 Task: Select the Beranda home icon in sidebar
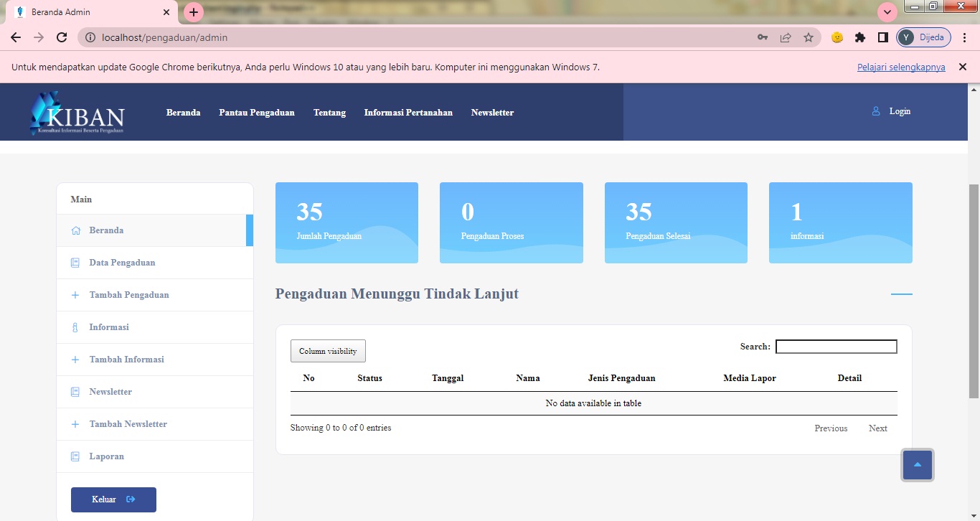[x=77, y=230]
